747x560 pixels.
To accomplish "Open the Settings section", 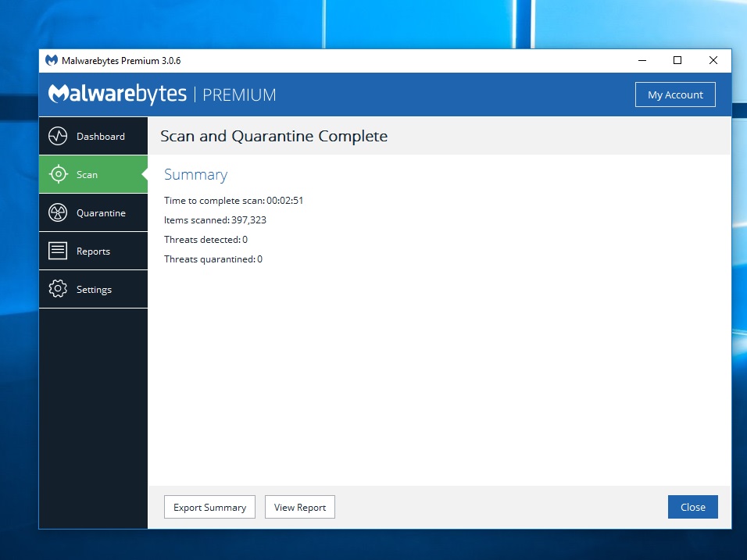I will [94, 289].
